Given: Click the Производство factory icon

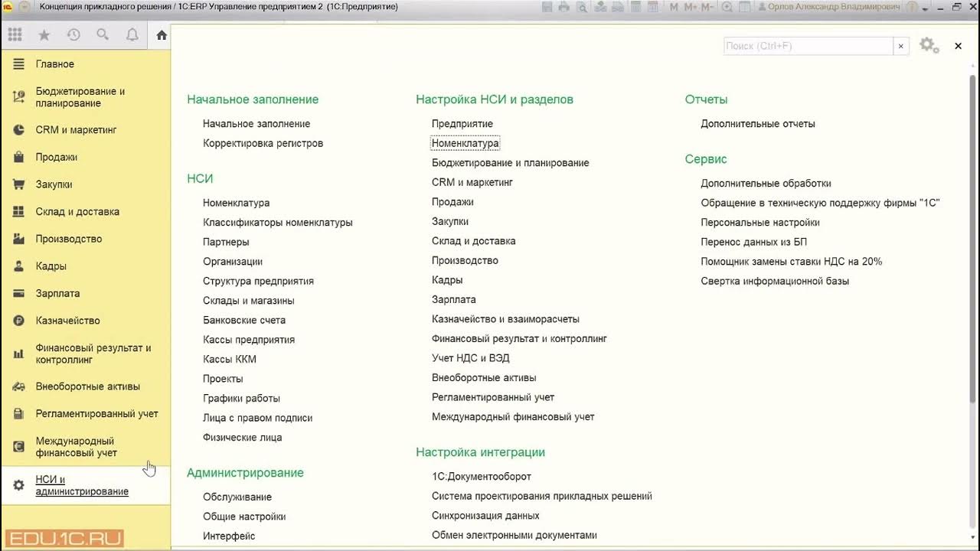Looking at the screenshot, I should coord(19,239).
